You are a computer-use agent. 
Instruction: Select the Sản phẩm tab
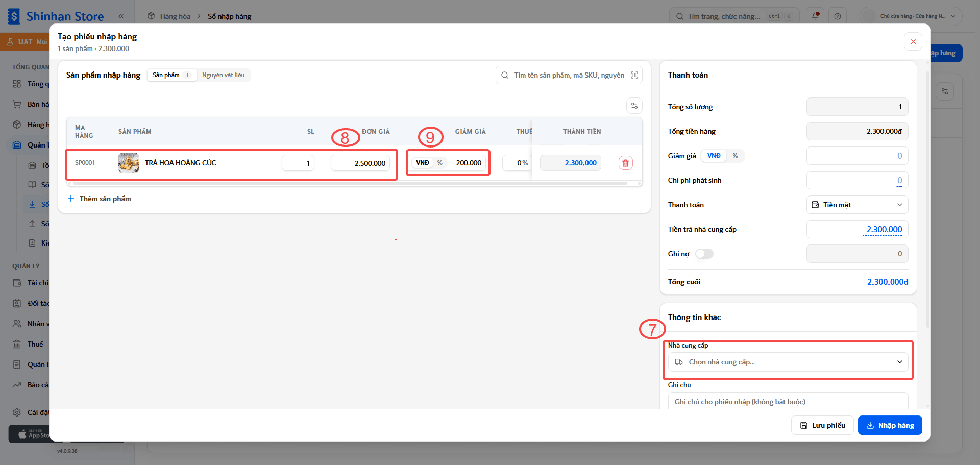tap(172, 75)
